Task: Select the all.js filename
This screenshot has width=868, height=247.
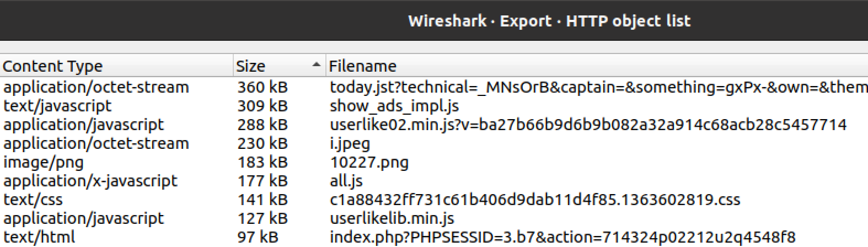Action: click(346, 181)
